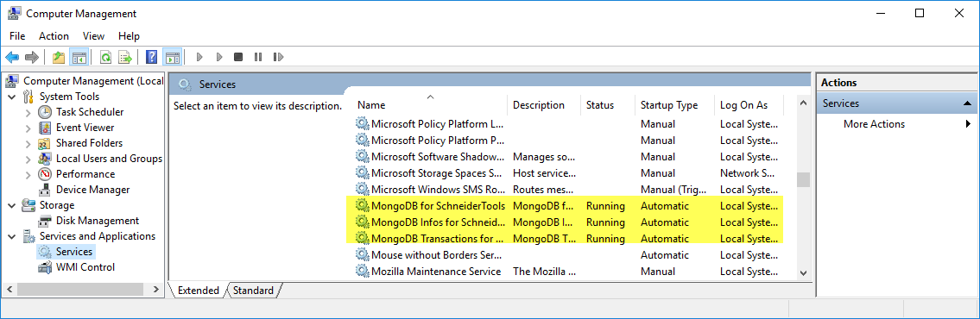Click the Local Users and Groups icon
980x319 pixels.
point(45,159)
